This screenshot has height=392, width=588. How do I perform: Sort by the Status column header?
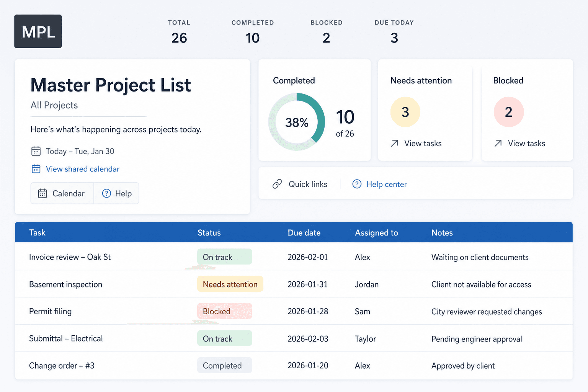pyautogui.click(x=209, y=233)
